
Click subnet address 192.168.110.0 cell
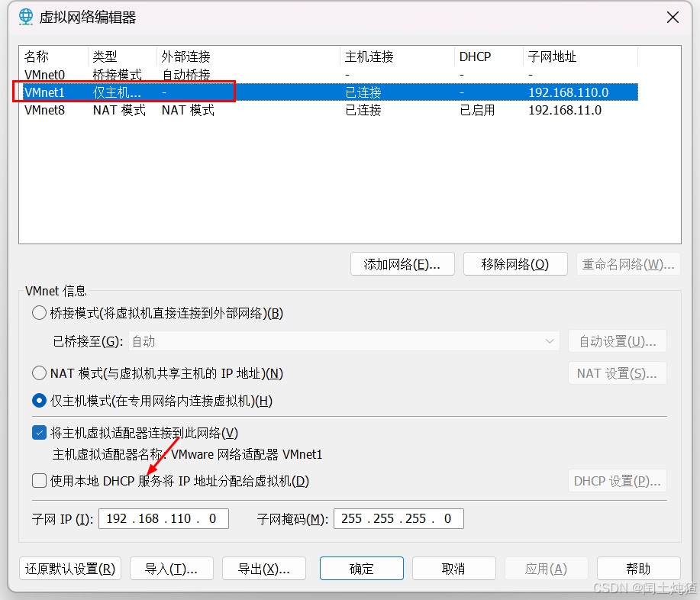point(568,92)
